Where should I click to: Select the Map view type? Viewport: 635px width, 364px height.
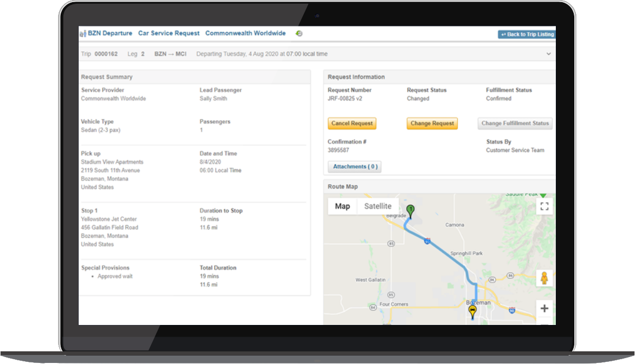pos(343,206)
